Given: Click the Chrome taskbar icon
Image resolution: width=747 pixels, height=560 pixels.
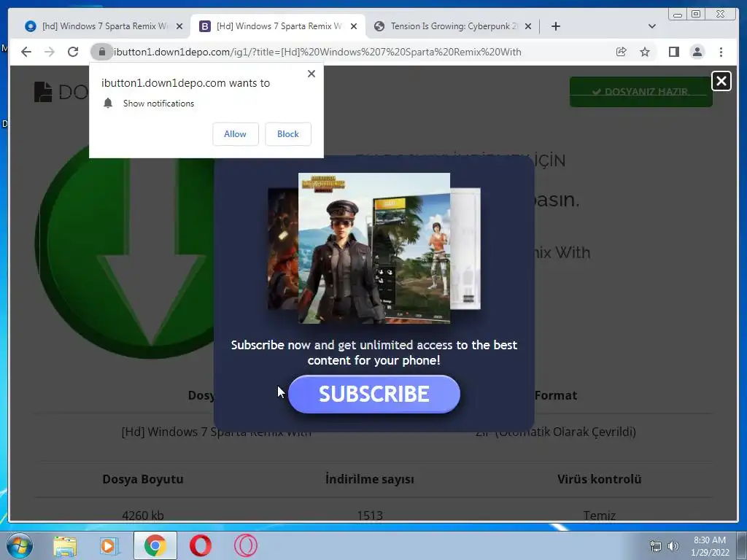Looking at the screenshot, I should pos(155,545).
